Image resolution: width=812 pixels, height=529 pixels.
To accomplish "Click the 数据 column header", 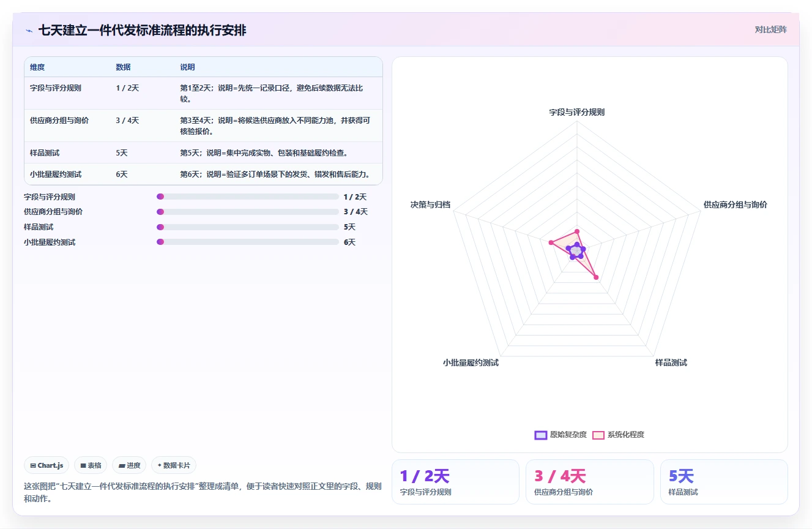I will [123, 67].
